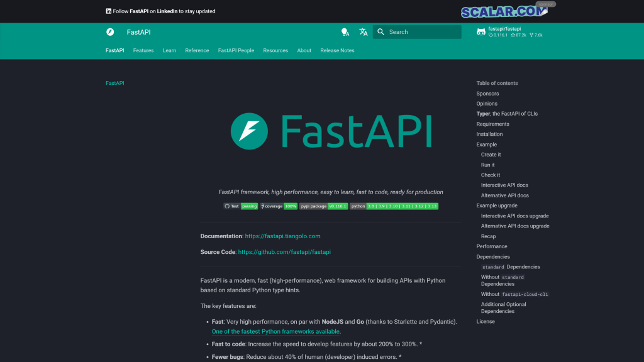Select Interactive API docs upgrade in contents
The image size is (644, 362).
[514, 216]
